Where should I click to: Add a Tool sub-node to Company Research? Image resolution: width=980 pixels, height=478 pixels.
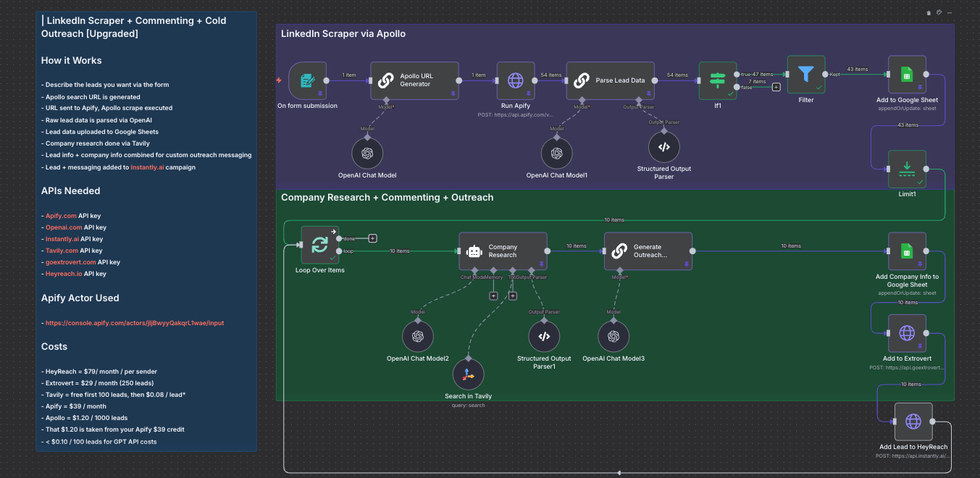click(512, 295)
